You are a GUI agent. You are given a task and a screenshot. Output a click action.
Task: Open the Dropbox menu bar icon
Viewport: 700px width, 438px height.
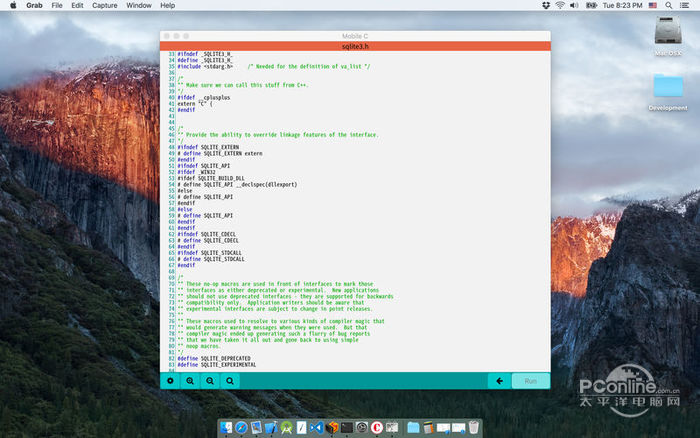pyautogui.click(x=545, y=5)
